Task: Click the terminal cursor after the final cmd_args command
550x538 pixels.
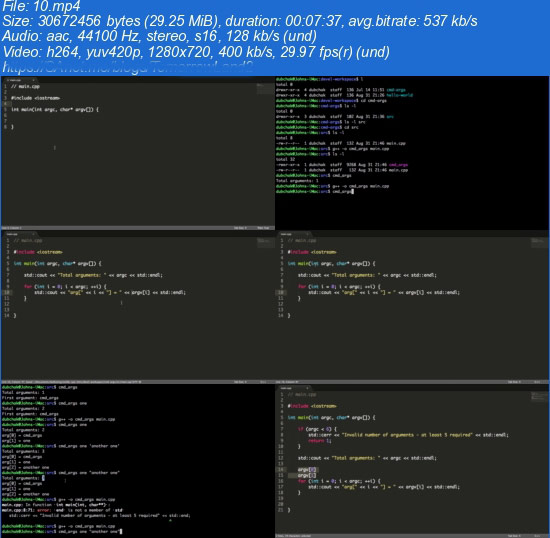Action: pos(353,191)
